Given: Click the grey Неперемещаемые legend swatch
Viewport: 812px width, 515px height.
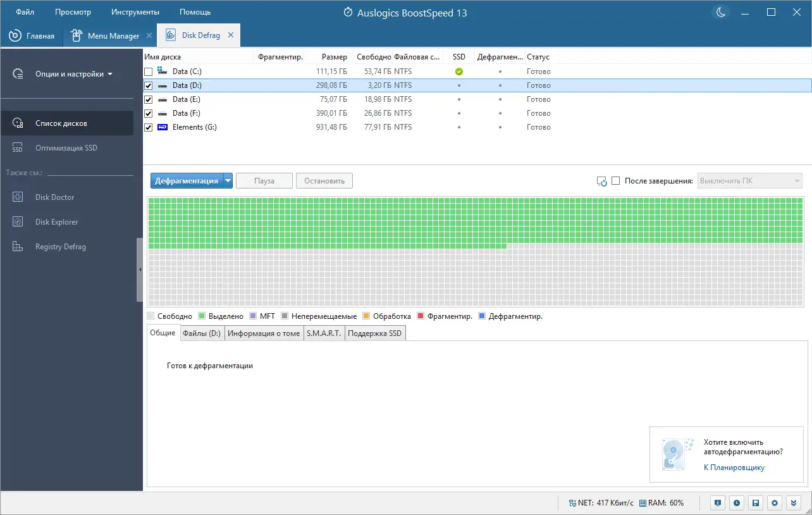Looking at the screenshot, I should pos(285,316).
